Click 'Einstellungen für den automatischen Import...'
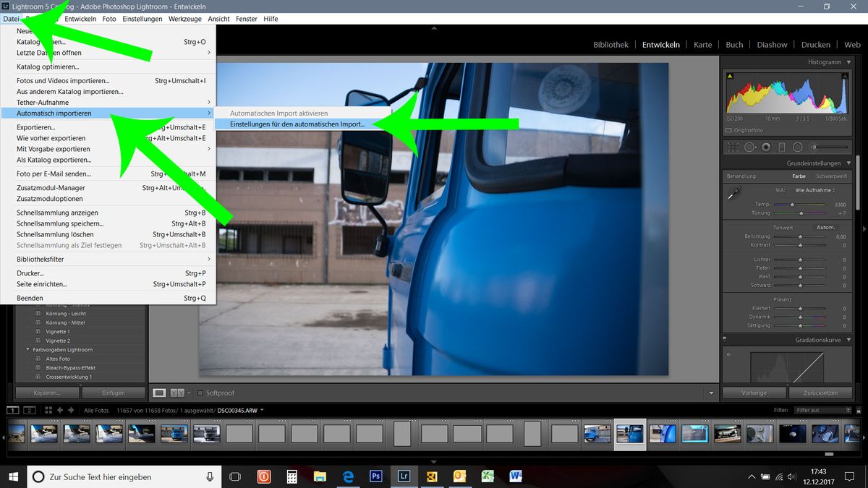 (297, 124)
